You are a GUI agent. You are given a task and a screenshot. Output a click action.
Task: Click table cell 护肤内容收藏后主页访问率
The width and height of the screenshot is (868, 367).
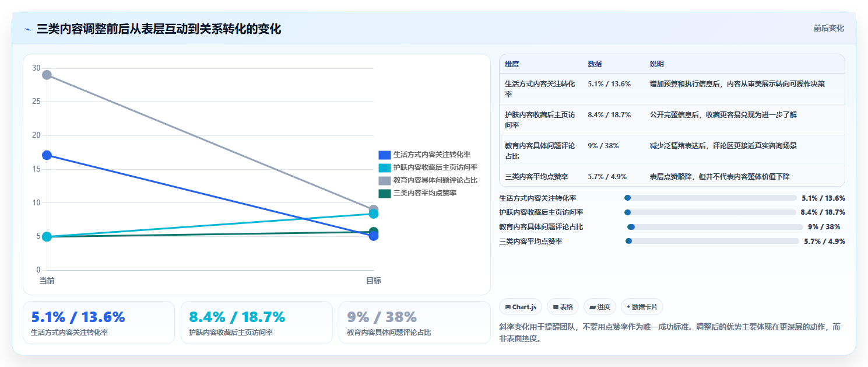coord(540,120)
